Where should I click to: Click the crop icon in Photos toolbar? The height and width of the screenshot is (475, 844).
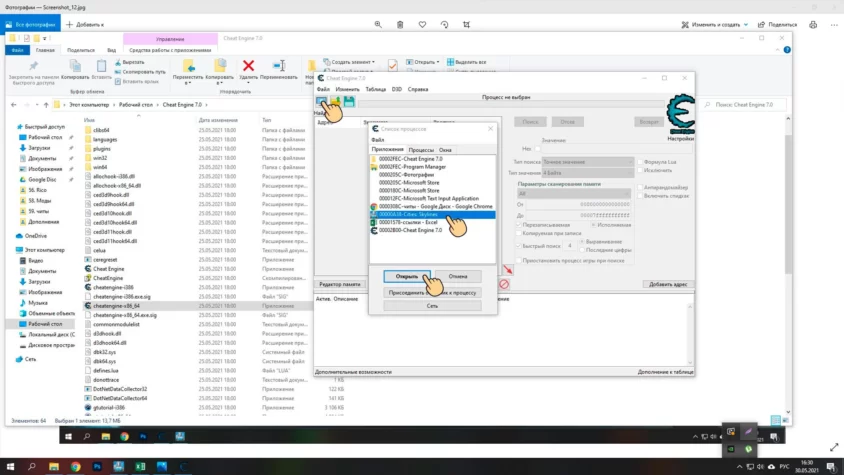(466, 24)
